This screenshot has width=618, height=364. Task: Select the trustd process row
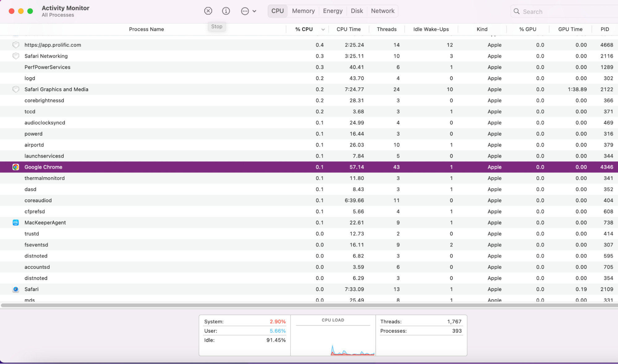(x=309, y=234)
